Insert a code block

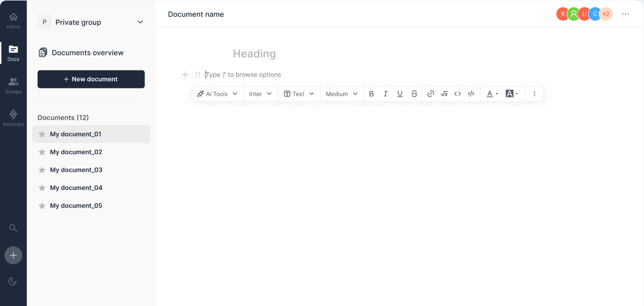pyautogui.click(x=471, y=94)
